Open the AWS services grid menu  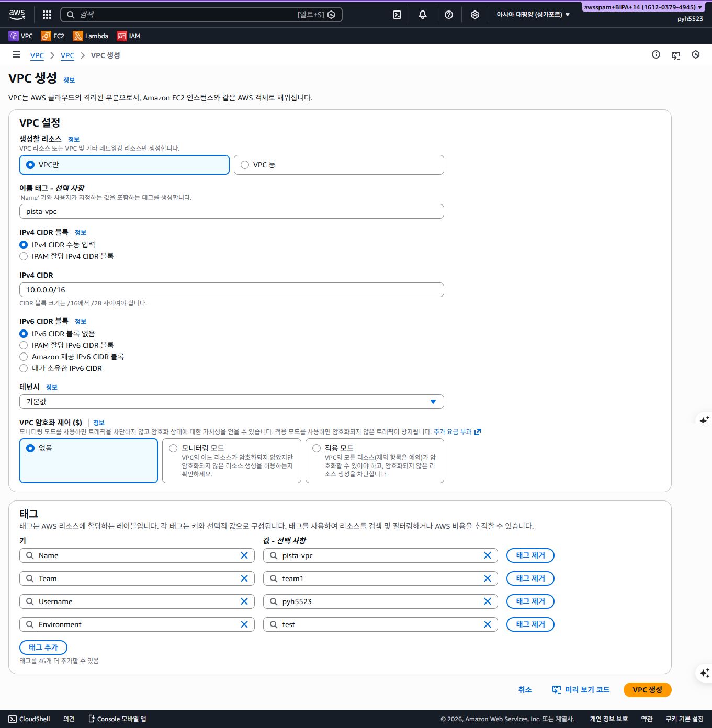tap(47, 15)
